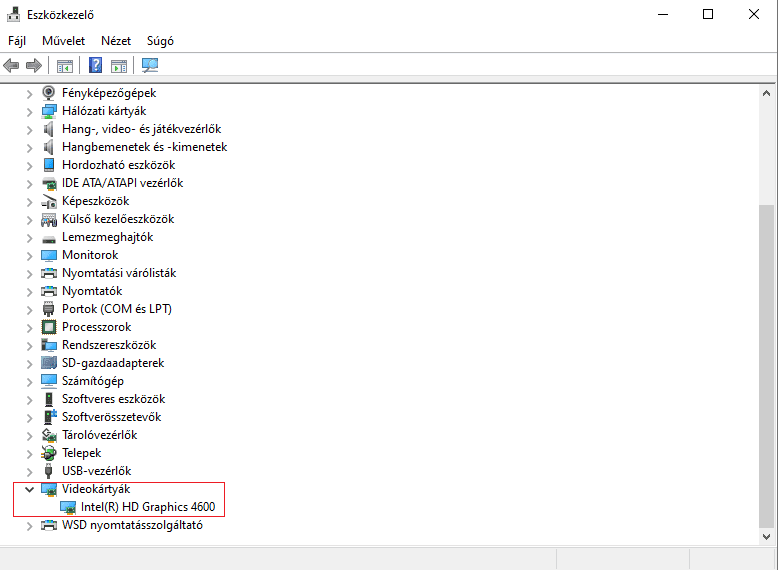Click the Help toolbar icon with question mark

tap(95, 66)
